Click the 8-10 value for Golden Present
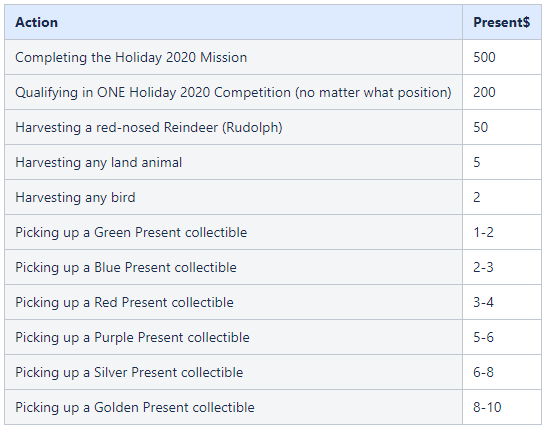Viewport: 546px width, 429px height. point(487,407)
